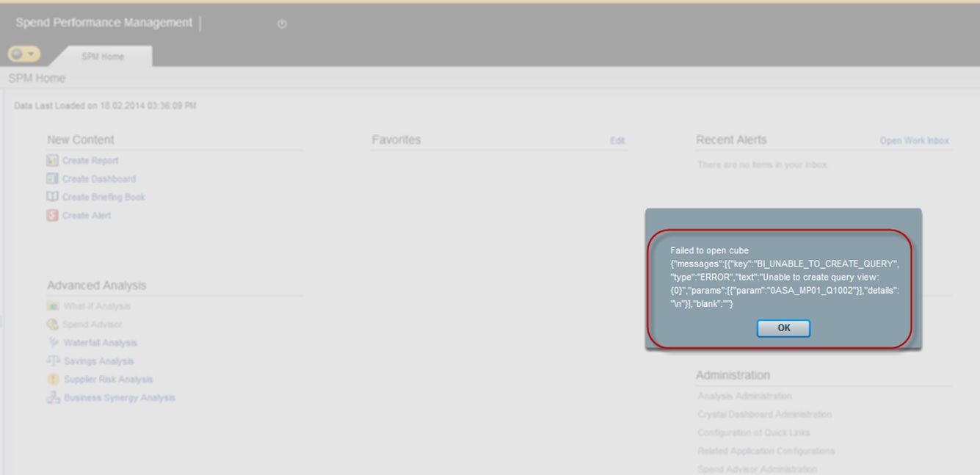
Task: Open the Create Report link
Action: tap(90, 160)
